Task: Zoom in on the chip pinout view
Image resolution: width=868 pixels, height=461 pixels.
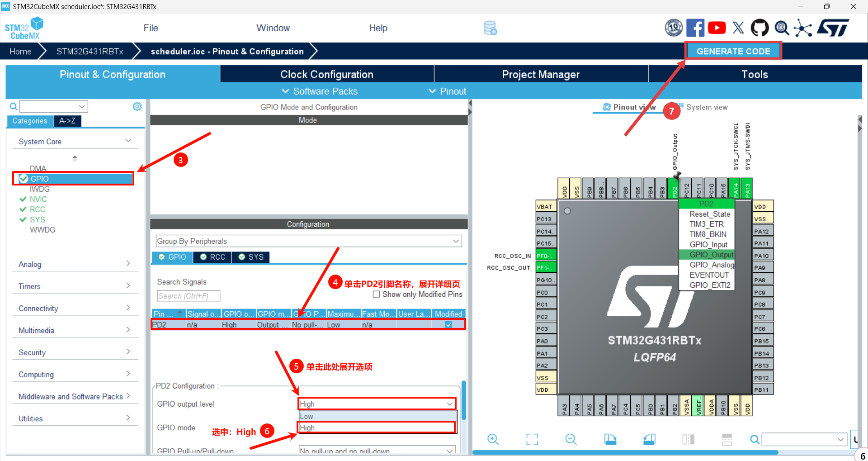Action: (493, 439)
